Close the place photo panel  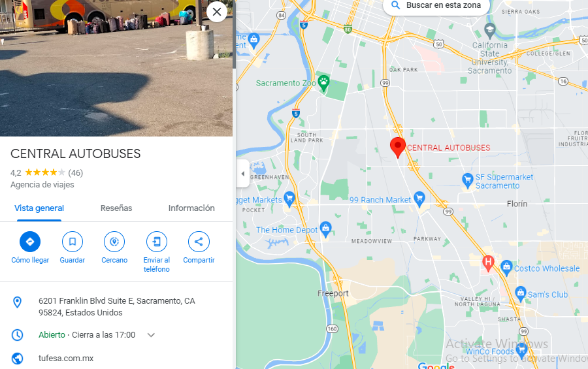[x=217, y=12]
